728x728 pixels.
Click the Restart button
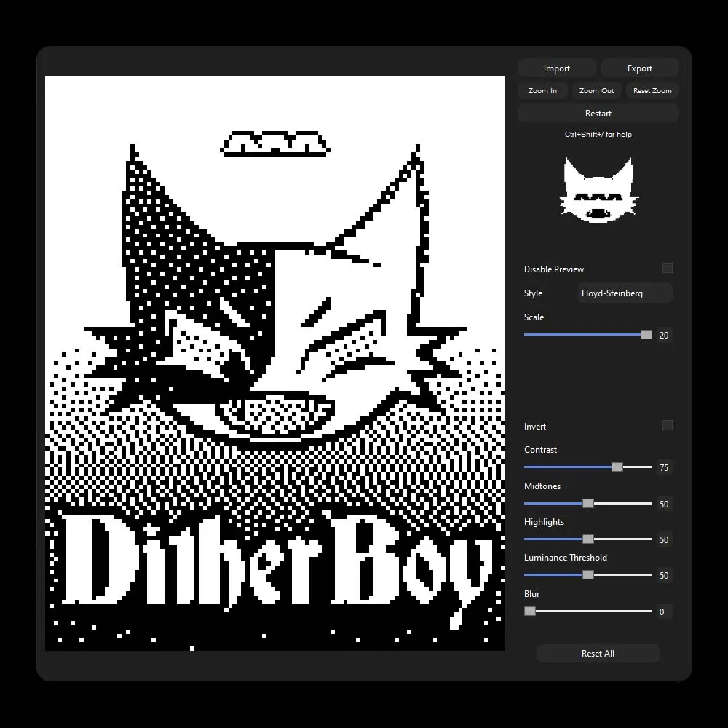598,113
